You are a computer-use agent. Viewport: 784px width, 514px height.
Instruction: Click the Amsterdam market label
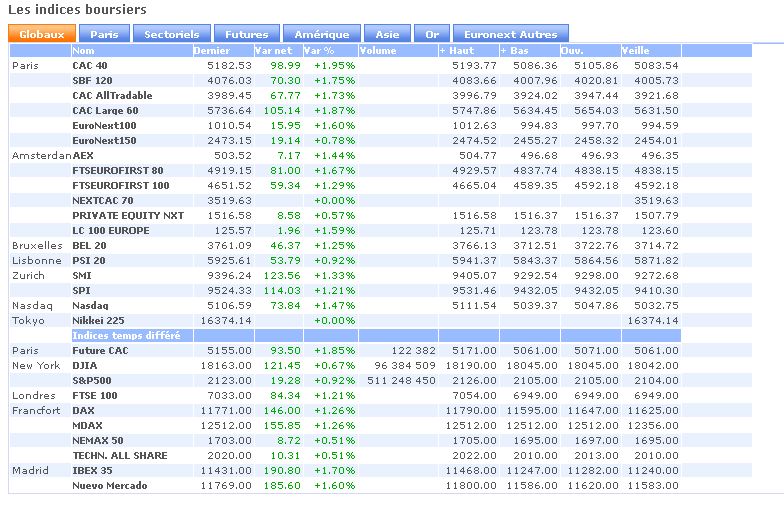pos(42,156)
